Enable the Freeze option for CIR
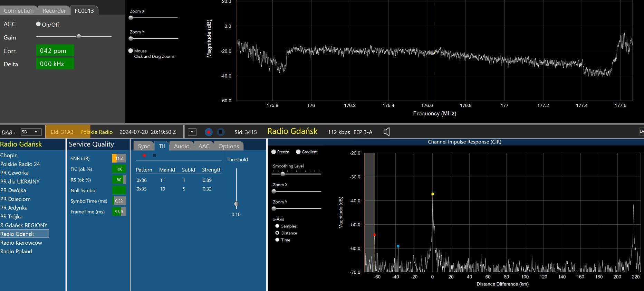Viewport: 644px width, 291px height. (274, 152)
